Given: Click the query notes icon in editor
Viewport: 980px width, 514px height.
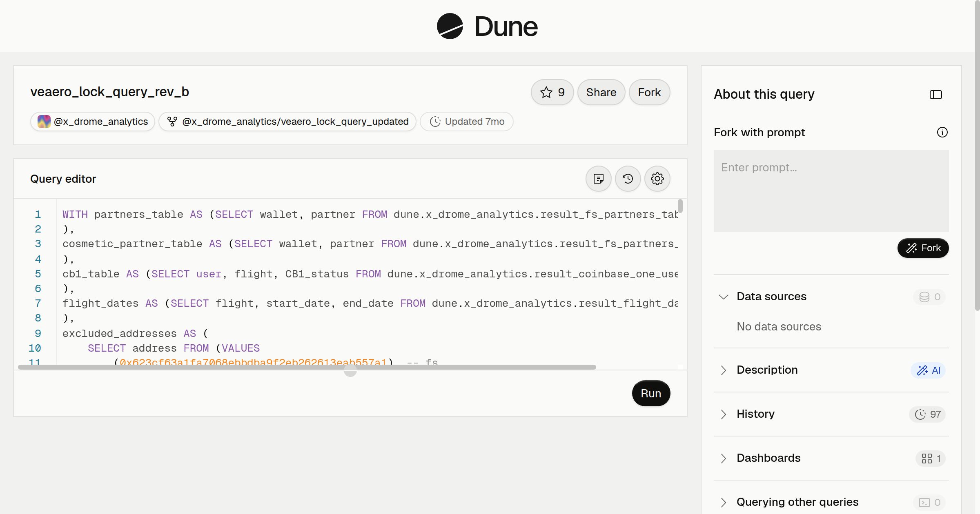Looking at the screenshot, I should point(599,179).
